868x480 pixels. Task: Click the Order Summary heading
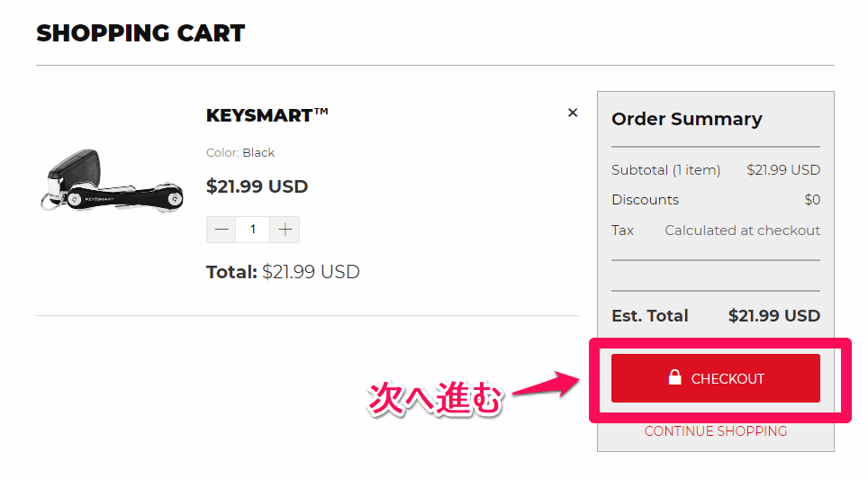coord(686,119)
